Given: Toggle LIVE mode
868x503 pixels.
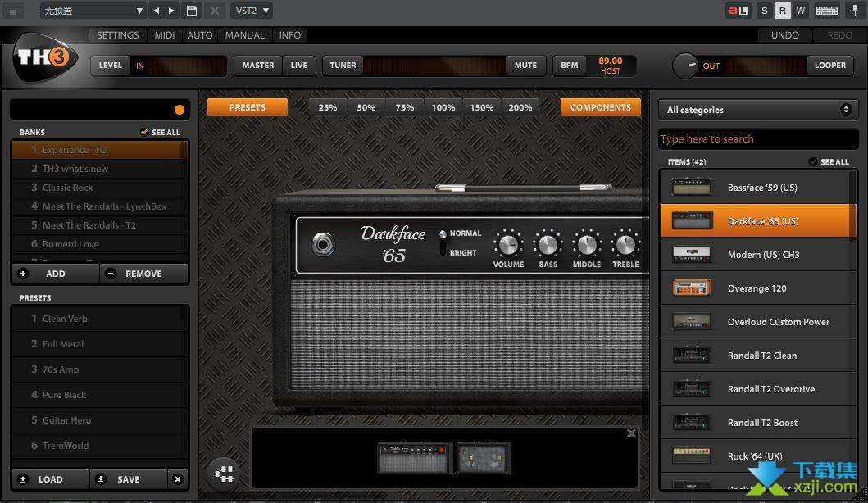Looking at the screenshot, I should coord(299,66).
